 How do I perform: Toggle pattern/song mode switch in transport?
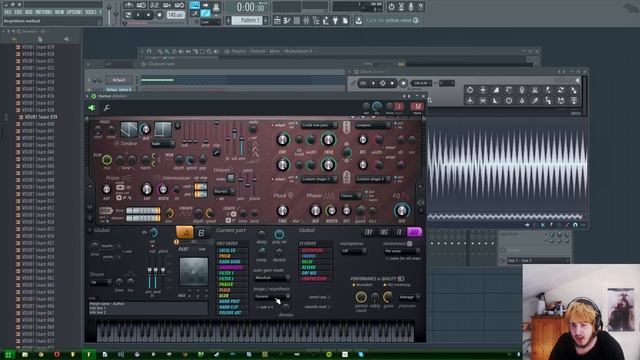[x=128, y=15]
